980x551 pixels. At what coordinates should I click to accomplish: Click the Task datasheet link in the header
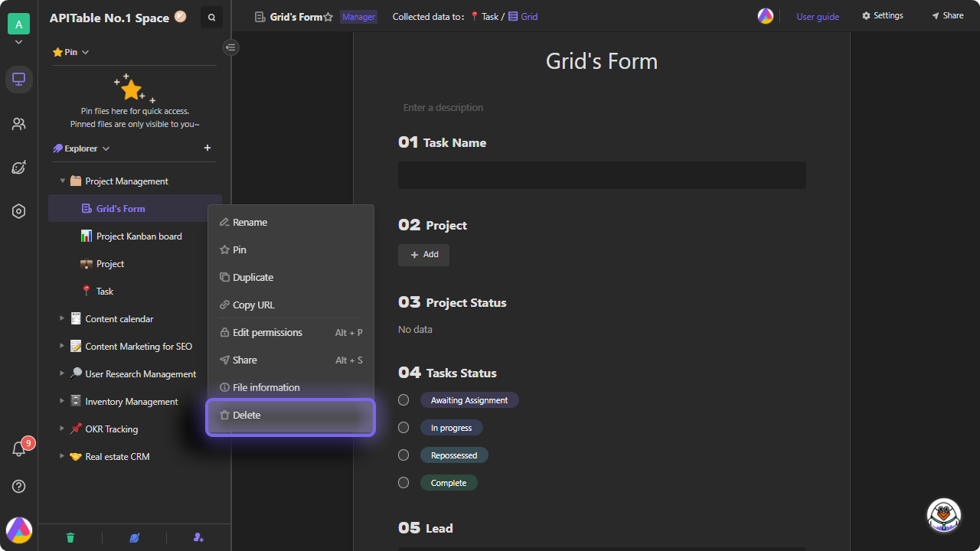485,16
